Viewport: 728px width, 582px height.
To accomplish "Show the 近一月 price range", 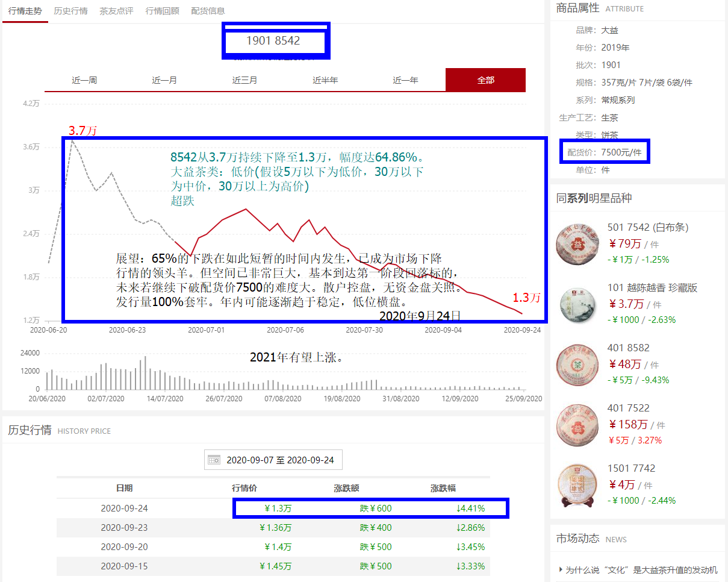I will coord(164,80).
